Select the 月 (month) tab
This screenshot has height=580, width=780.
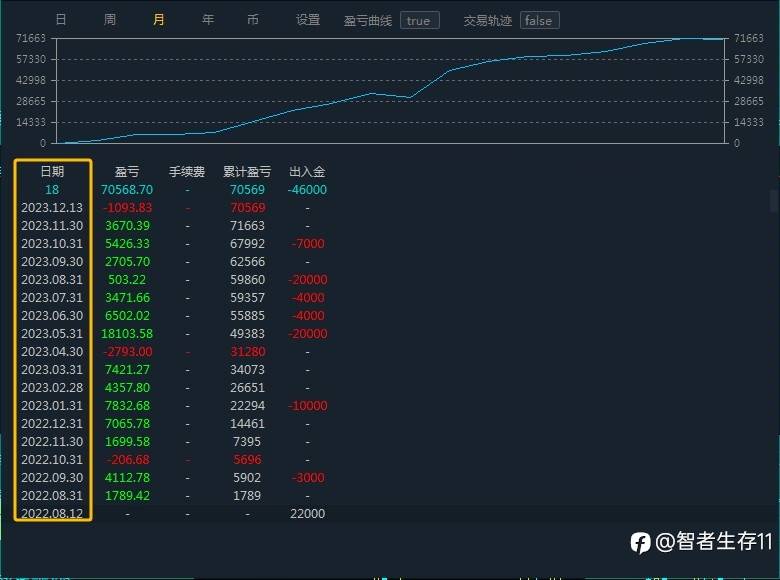click(x=158, y=19)
